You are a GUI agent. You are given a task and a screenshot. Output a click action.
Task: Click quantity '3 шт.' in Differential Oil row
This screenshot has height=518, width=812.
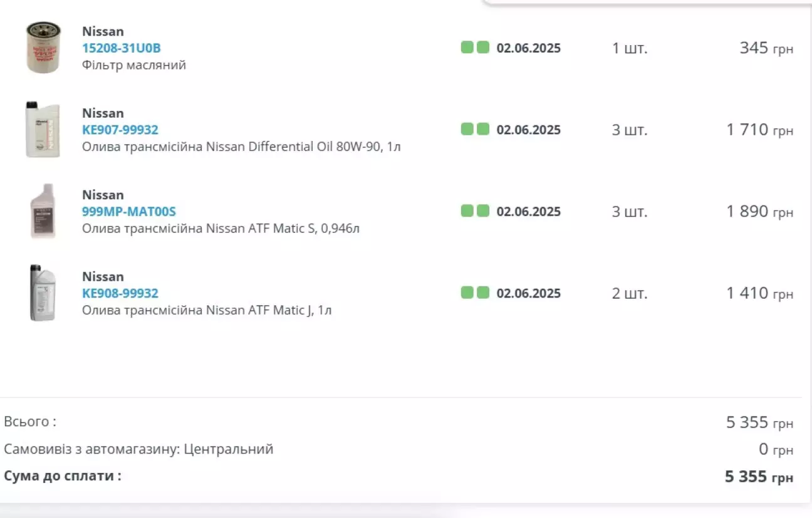[x=630, y=130]
